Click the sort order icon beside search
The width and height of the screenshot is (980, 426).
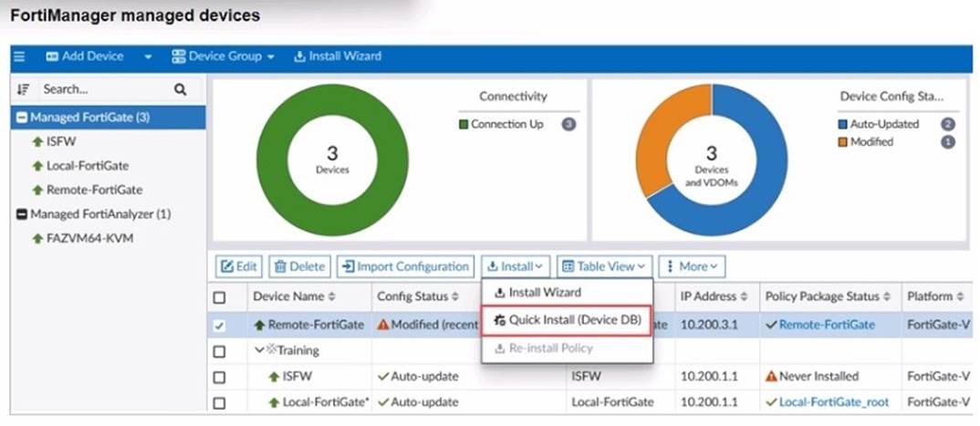click(24, 89)
